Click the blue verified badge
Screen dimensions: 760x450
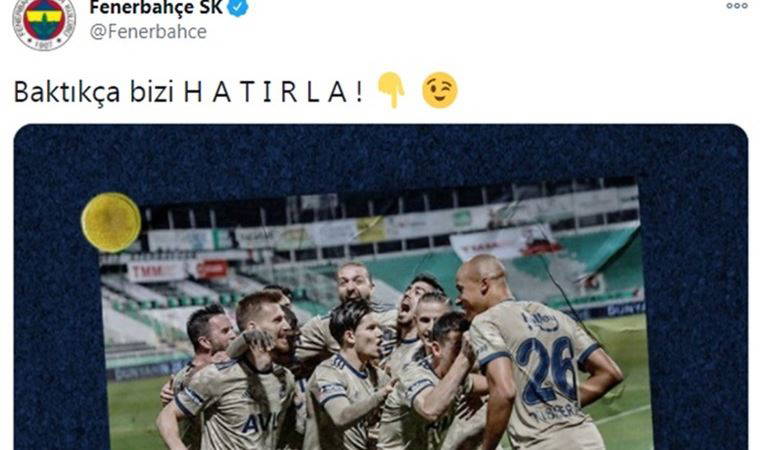[238, 7]
